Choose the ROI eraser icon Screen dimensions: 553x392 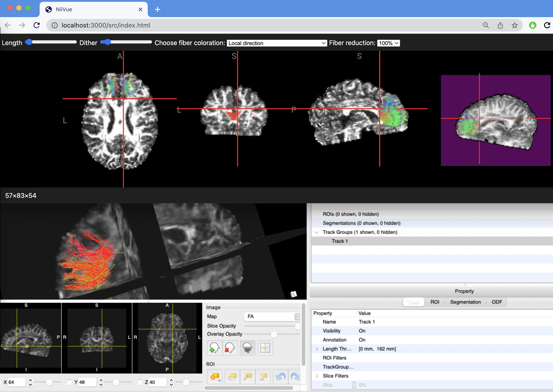[x=263, y=376]
